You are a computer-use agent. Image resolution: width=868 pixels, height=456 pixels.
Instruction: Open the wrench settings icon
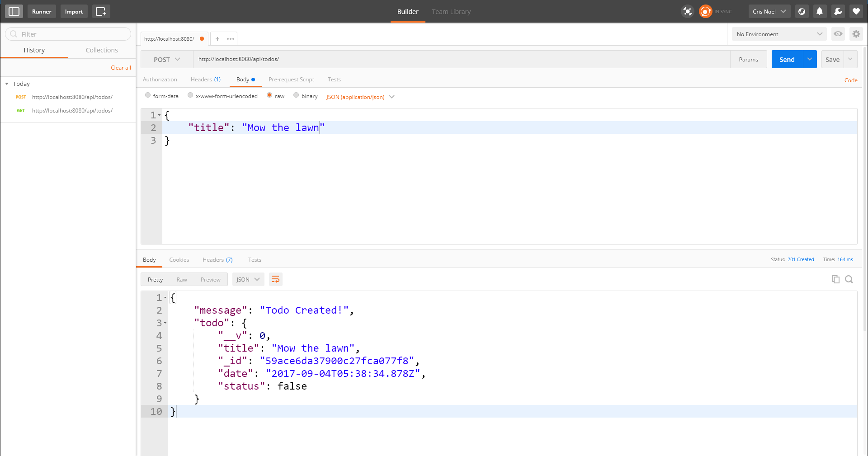838,11
